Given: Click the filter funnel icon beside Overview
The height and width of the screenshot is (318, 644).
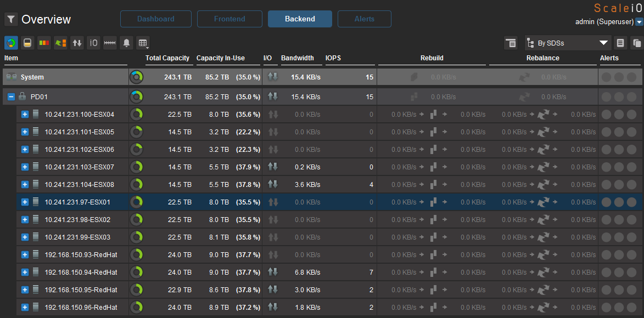Looking at the screenshot, I should pyautogui.click(x=11, y=20).
